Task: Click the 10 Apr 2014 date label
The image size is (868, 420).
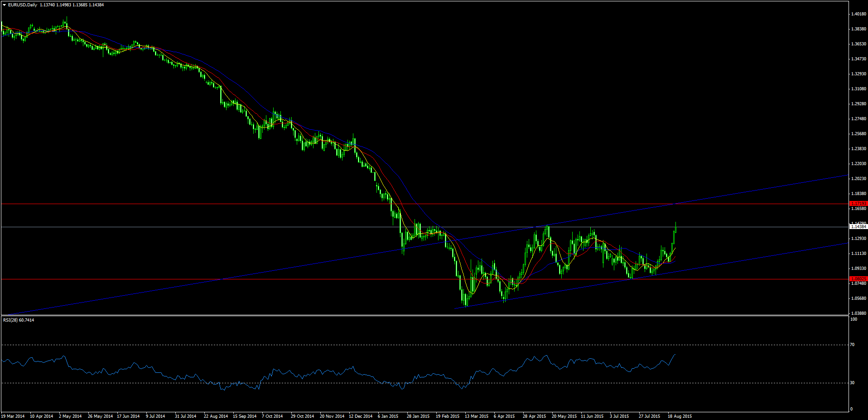Action: (42, 416)
